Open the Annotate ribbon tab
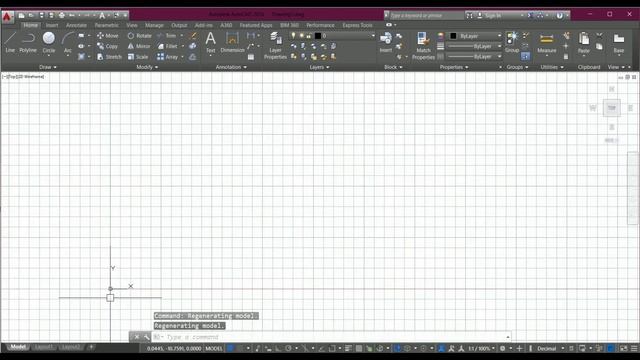 pyautogui.click(x=76, y=25)
